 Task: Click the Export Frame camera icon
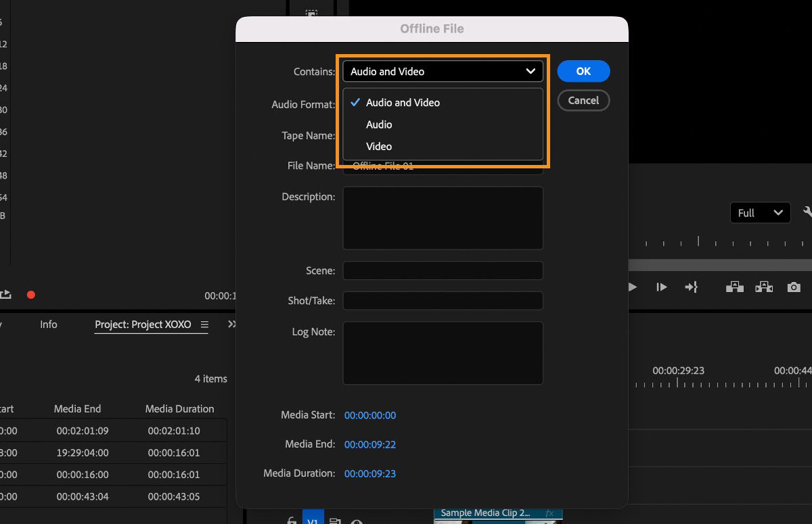tap(794, 287)
